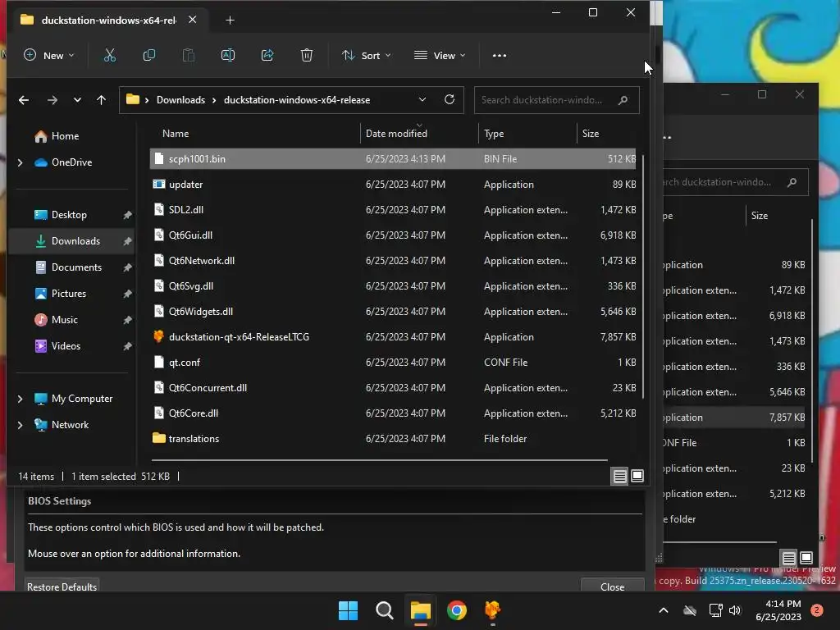Click Size column header in background window
This screenshot has height=630, width=840.
click(759, 216)
